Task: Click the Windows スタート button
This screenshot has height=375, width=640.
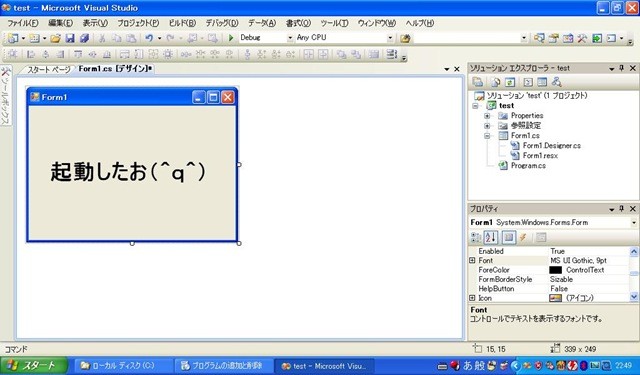Action: coord(33,366)
